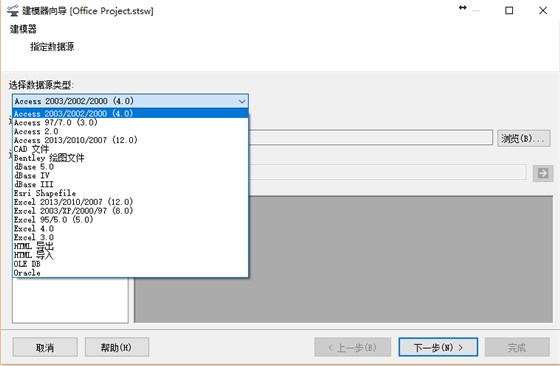Choose Access 2003/2002/2000 (4.0) from the list

tap(130, 114)
